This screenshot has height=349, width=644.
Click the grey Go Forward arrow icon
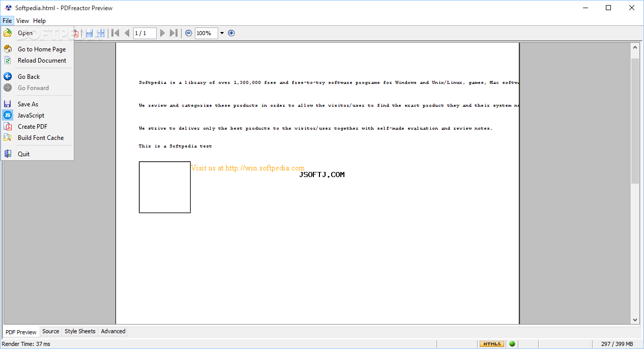click(8, 88)
